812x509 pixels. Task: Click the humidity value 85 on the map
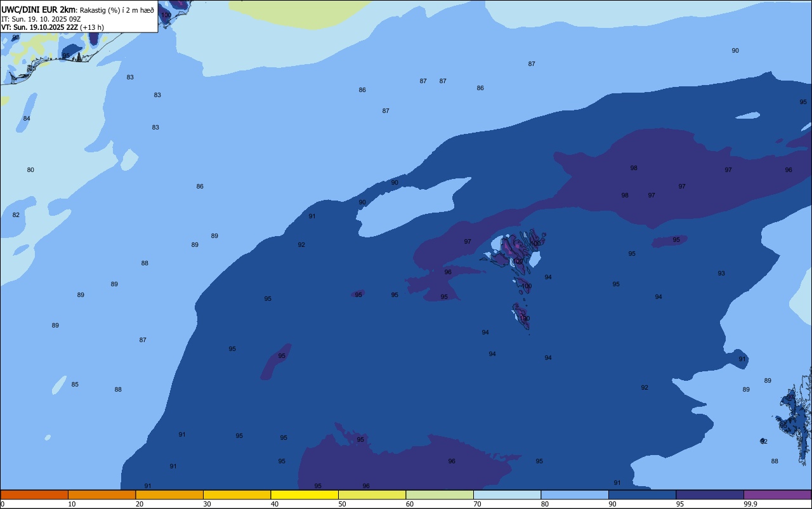click(75, 385)
